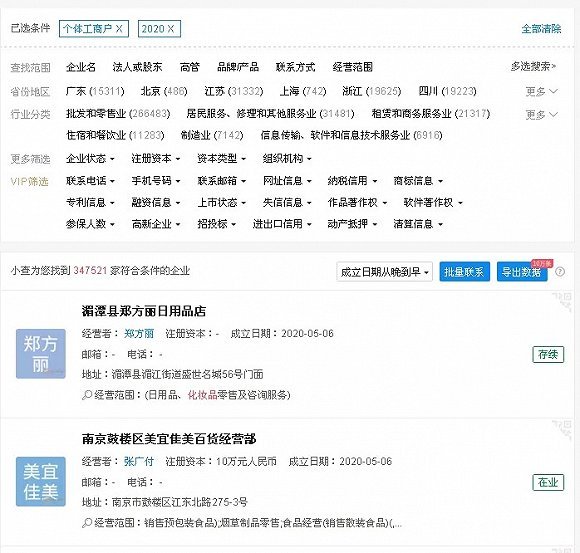Expand 更多 in the 省份地区 row
The image size is (580, 553).
coord(542,91)
